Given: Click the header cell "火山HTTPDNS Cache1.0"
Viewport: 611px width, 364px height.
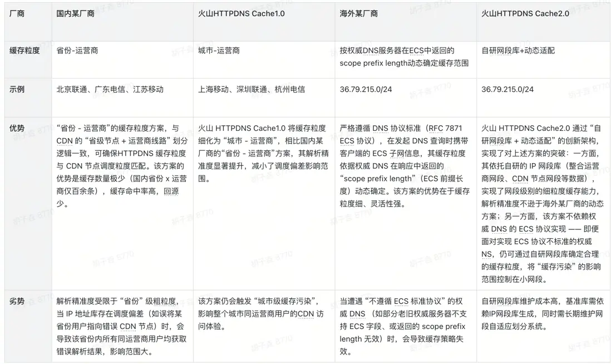Looking at the screenshot, I should [x=241, y=14].
